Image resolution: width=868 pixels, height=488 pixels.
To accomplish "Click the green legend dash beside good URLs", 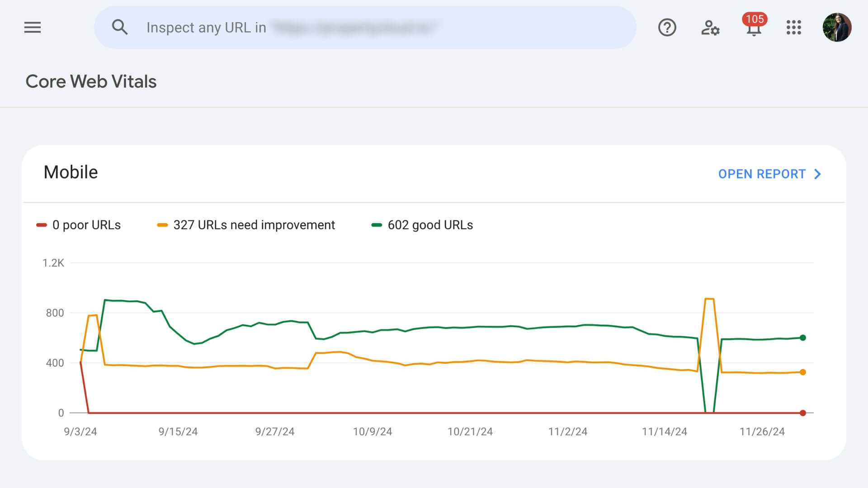I will tap(376, 224).
